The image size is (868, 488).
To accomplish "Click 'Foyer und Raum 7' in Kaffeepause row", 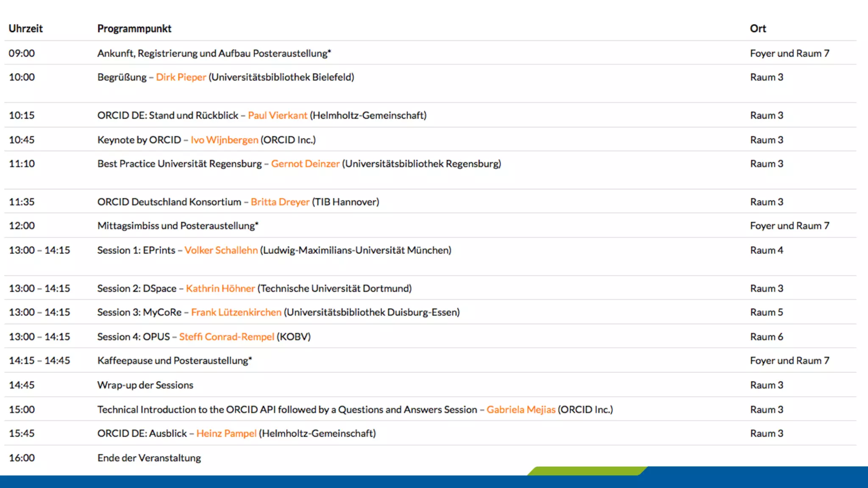I will coord(790,360).
